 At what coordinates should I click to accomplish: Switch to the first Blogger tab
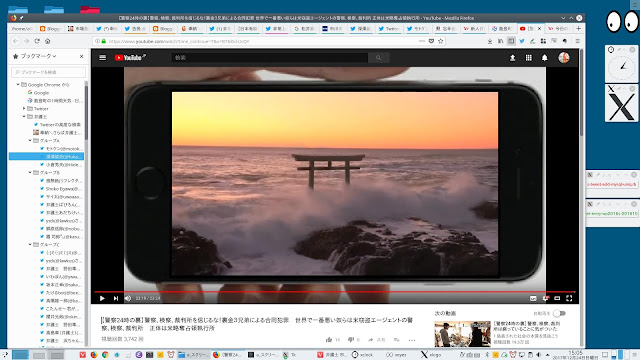(50, 29)
